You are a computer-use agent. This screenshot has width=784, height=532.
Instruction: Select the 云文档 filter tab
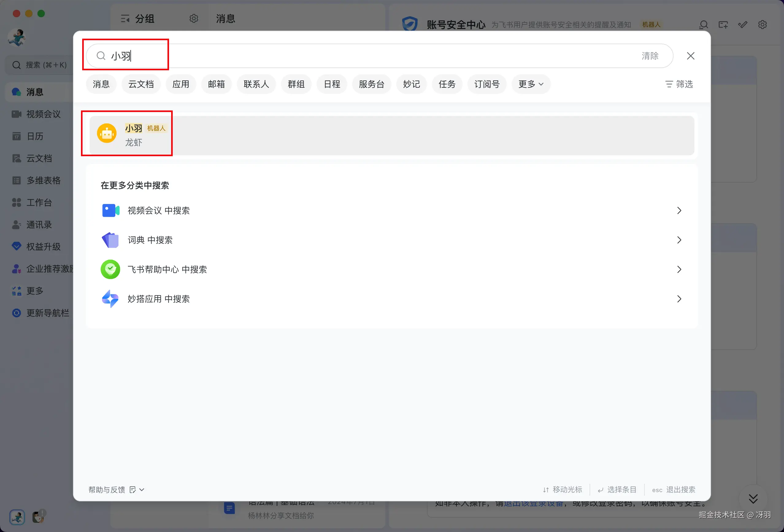pyautogui.click(x=141, y=84)
